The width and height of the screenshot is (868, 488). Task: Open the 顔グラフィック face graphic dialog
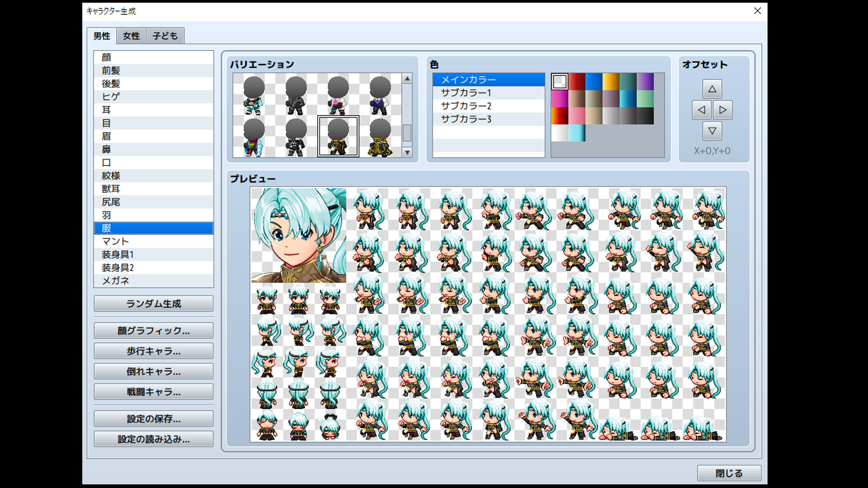[x=153, y=330]
